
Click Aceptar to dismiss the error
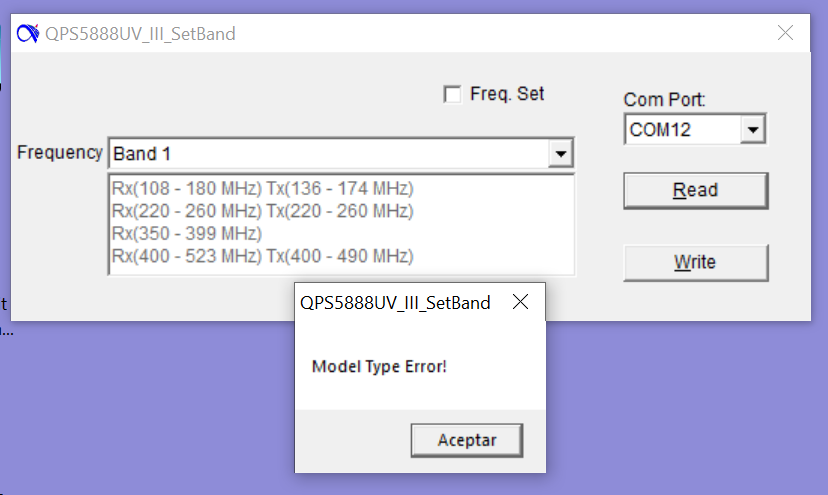467,440
